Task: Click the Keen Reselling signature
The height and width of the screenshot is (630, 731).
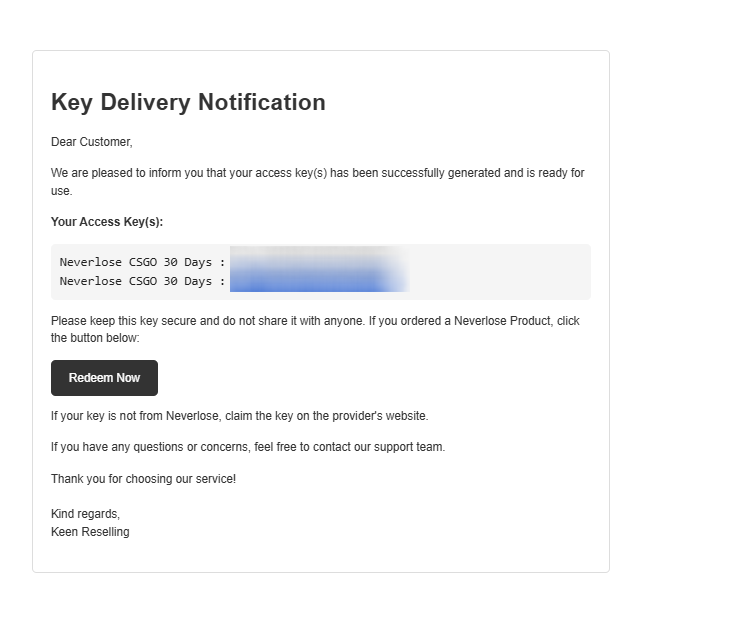Action: pos(90,532)
